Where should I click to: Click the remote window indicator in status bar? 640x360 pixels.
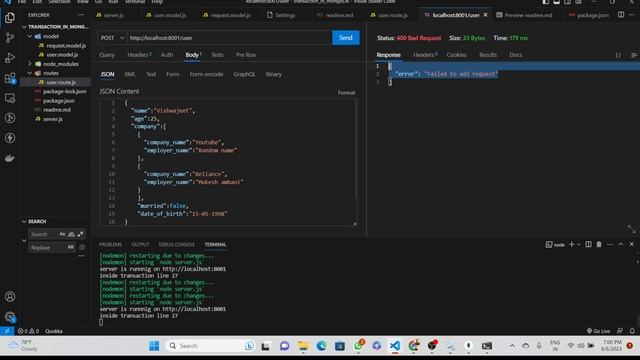pos(7,331)
